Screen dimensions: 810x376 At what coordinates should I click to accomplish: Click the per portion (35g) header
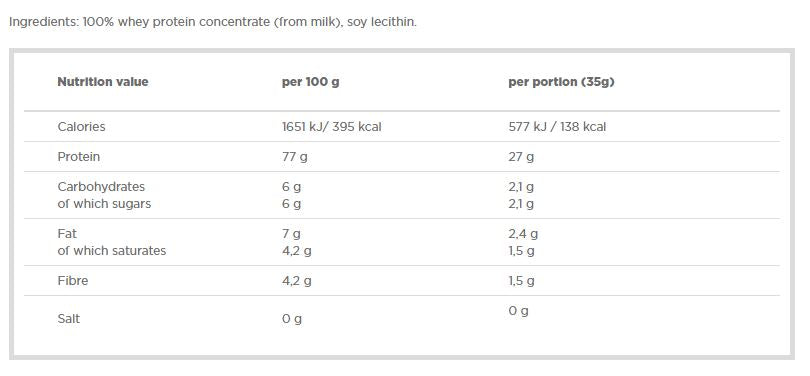click(562, 82)
